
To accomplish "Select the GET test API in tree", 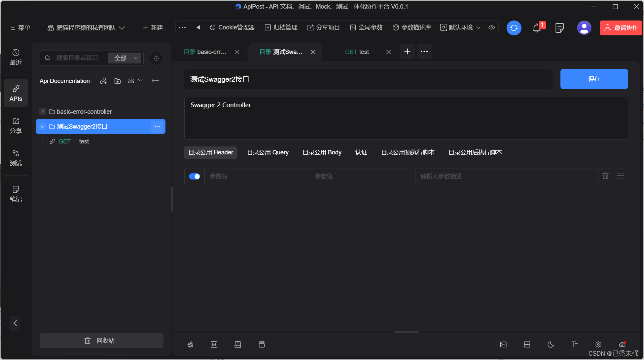I will [x=101, y=141].
